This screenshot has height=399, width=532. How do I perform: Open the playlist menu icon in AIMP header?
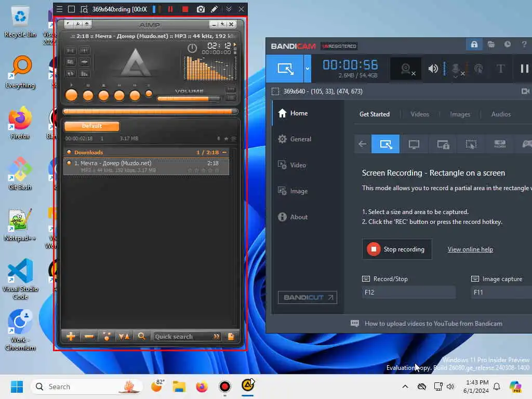click(x=233, y=138)
